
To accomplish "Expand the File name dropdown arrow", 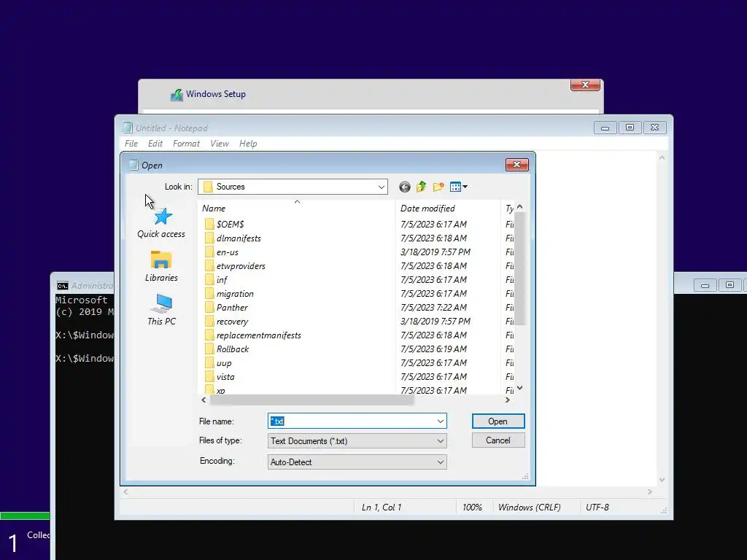I will [440, 421].
